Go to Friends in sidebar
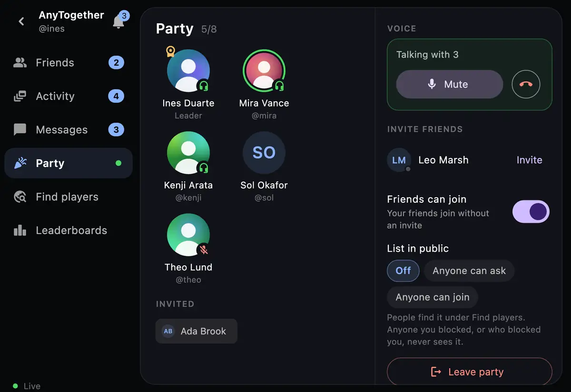 tap(69, 63)
